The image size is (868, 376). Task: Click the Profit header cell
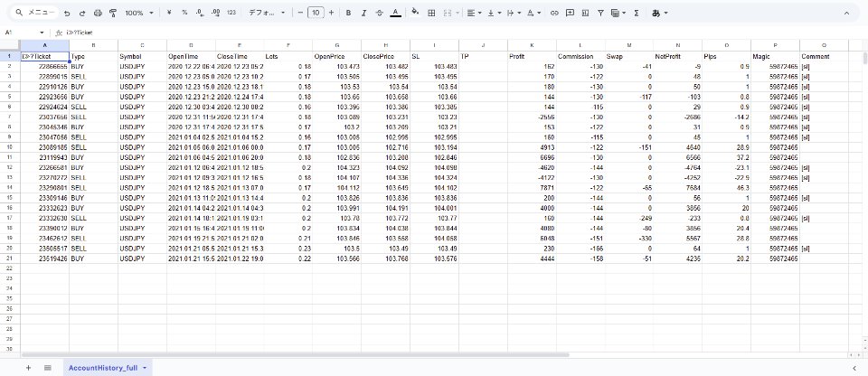coord(532,56)
